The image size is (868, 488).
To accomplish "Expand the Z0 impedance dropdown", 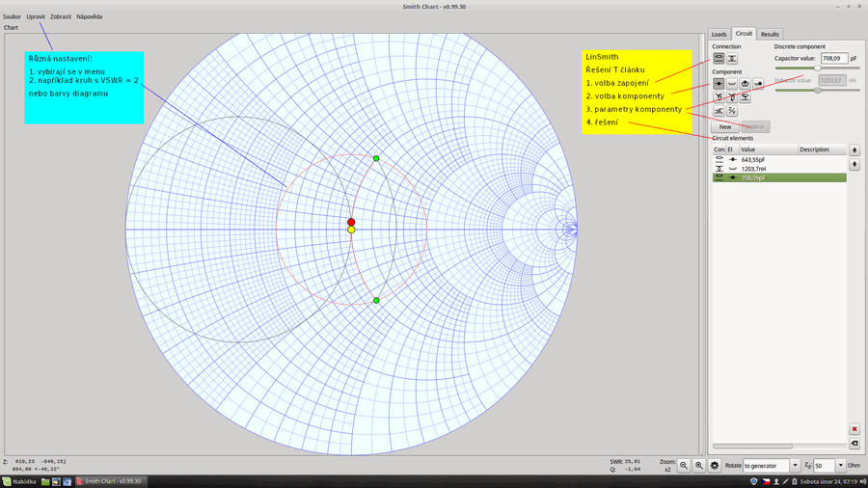I will pyautogui.click(x=841, y=465).
